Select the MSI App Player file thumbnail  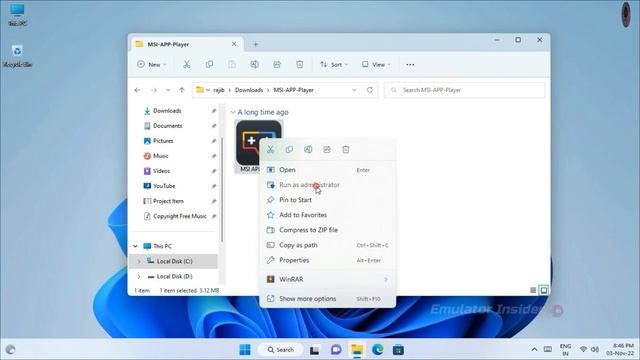pos(259,146)
